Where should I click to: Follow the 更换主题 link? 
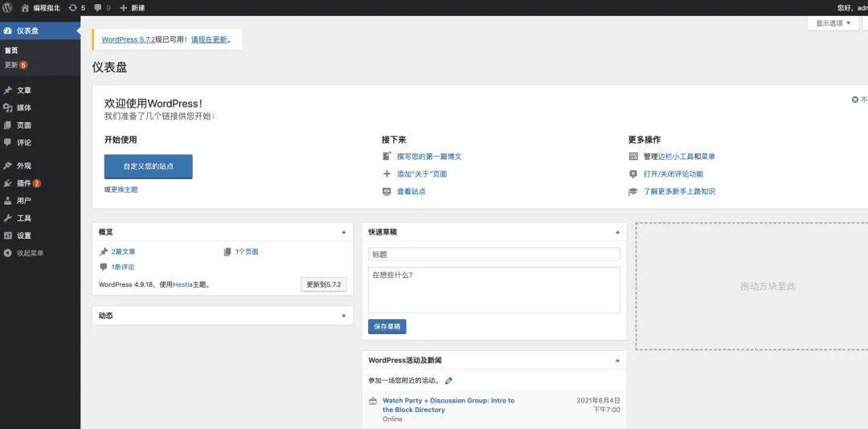(x=125, y=190)
